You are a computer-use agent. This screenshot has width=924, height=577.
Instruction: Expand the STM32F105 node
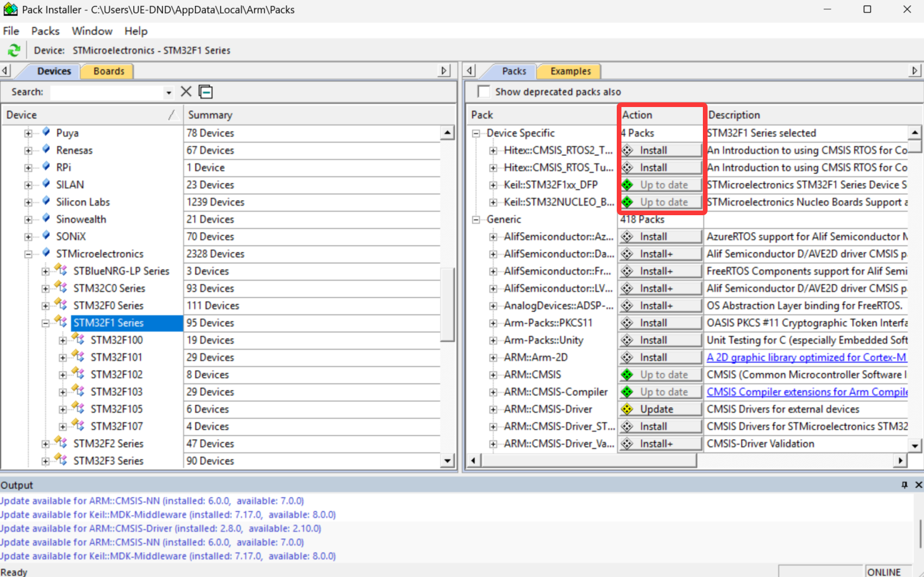coord(63,409)
